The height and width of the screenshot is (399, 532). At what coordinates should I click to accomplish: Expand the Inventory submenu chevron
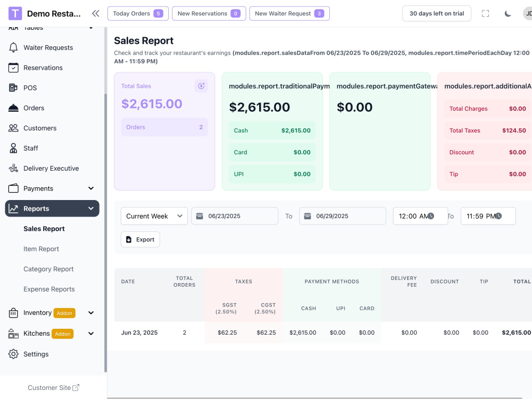pyautogui.click(x=91, y=313)
